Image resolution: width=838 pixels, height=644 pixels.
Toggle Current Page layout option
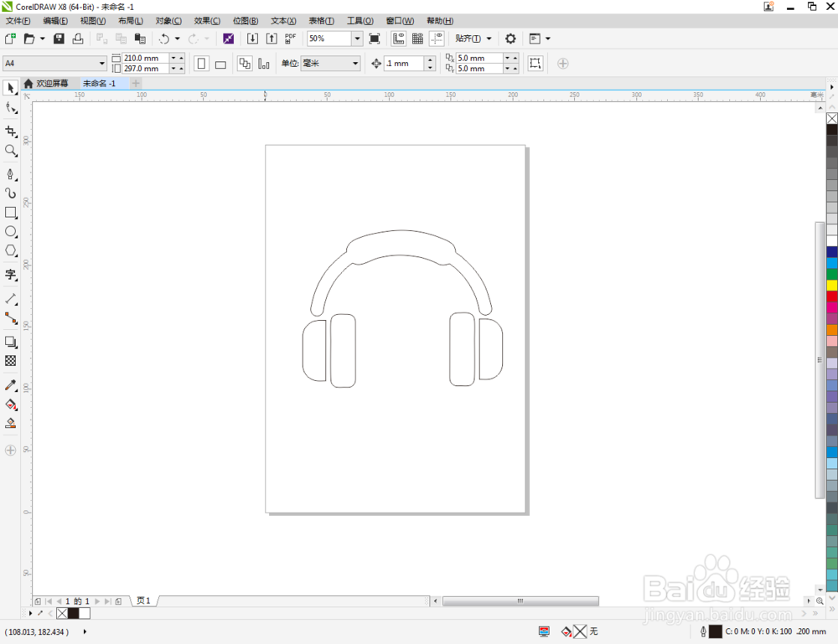(263, 64)
